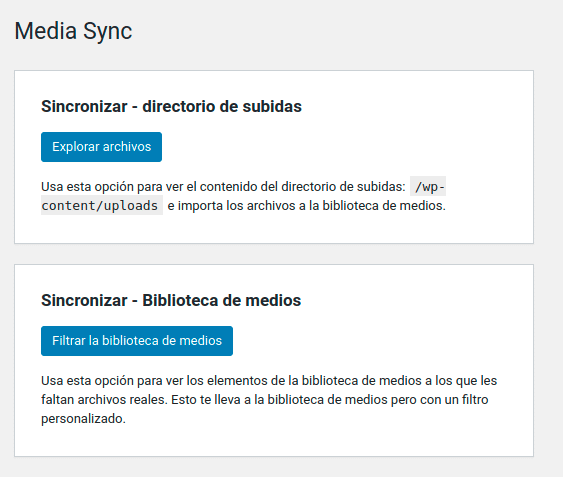Click the content/uploads code text
Image resolution: width=563 pixels, height=477 pixels.
[x=102, y=205]
